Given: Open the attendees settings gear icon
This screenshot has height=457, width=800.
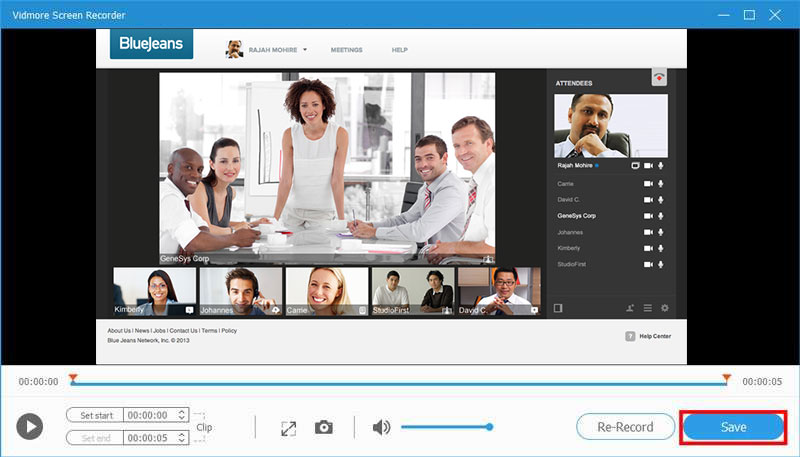Looking at the screenshot, I should click(x=665, y=308).
